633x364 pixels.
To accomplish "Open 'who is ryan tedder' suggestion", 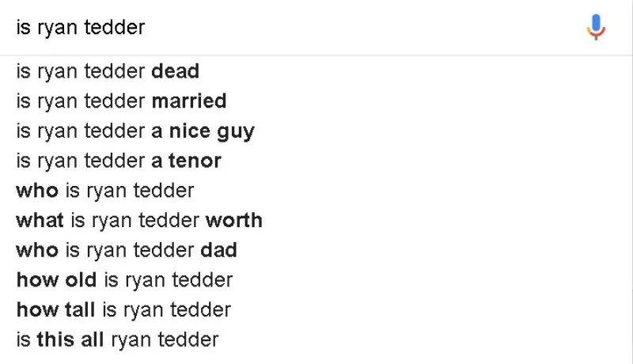I will [104, 191].
